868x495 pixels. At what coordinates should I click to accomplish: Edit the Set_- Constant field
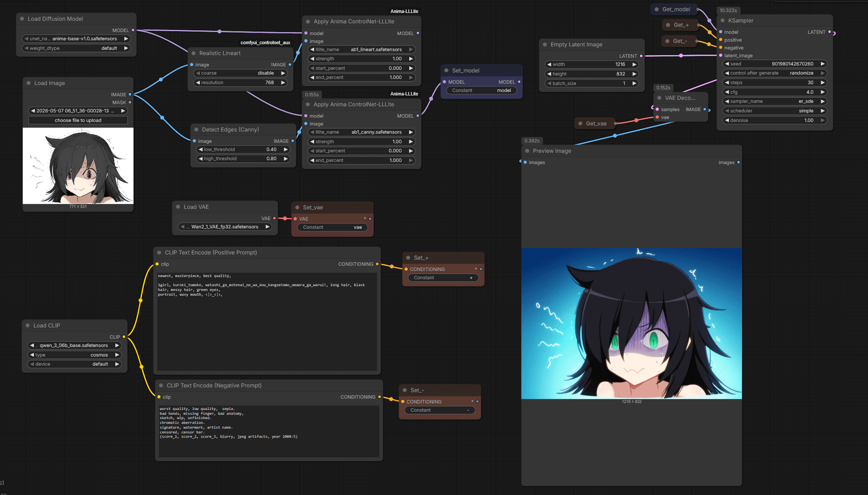tap(439, 410)
